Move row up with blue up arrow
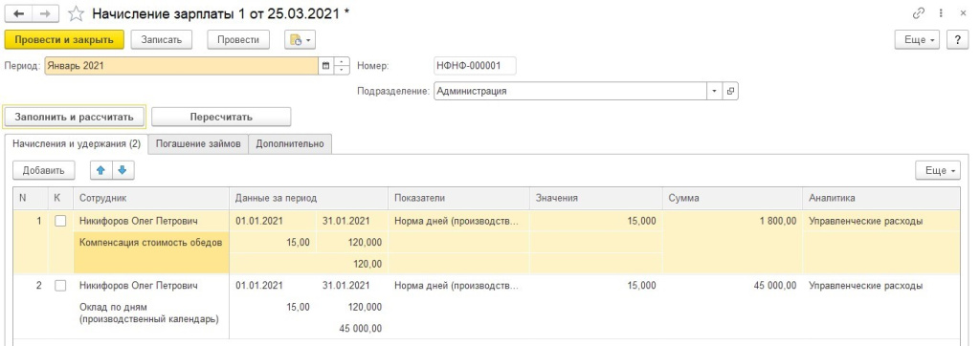 (x=100, y=170)
